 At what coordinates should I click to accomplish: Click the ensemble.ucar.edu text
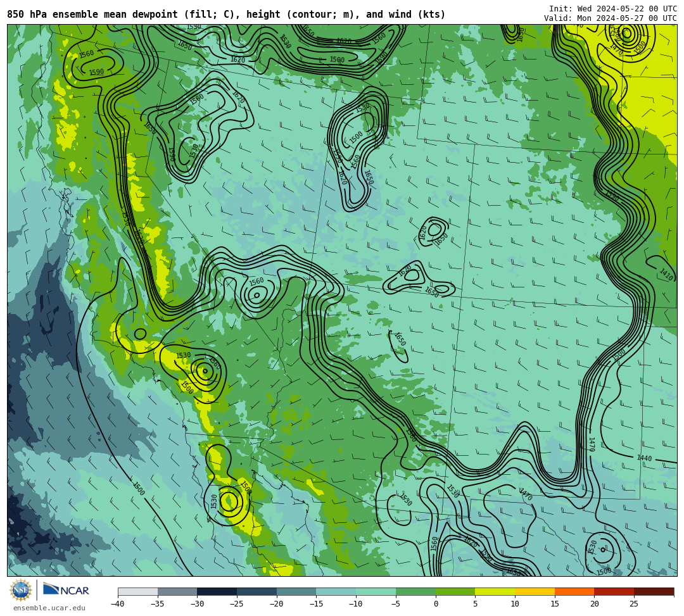[x=49, y=608]
